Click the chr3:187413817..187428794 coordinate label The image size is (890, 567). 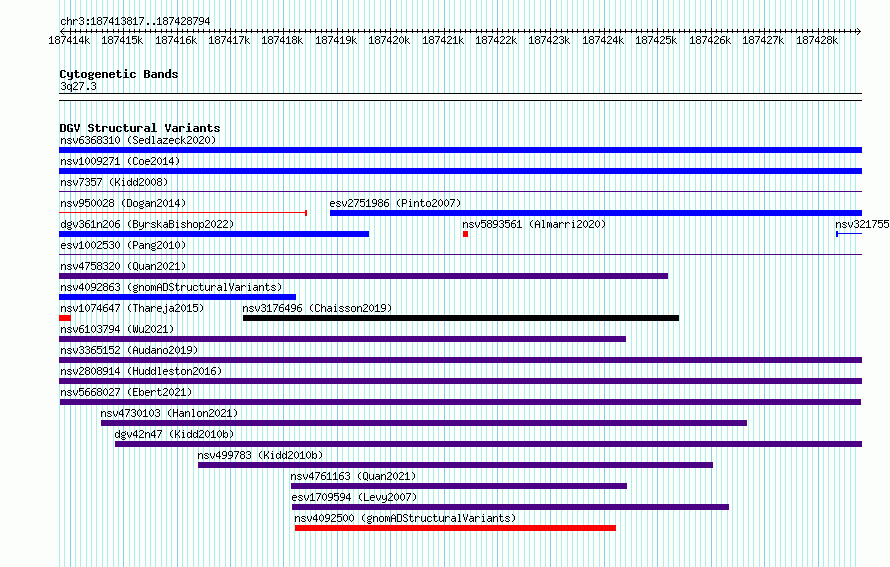click(135, 21)
